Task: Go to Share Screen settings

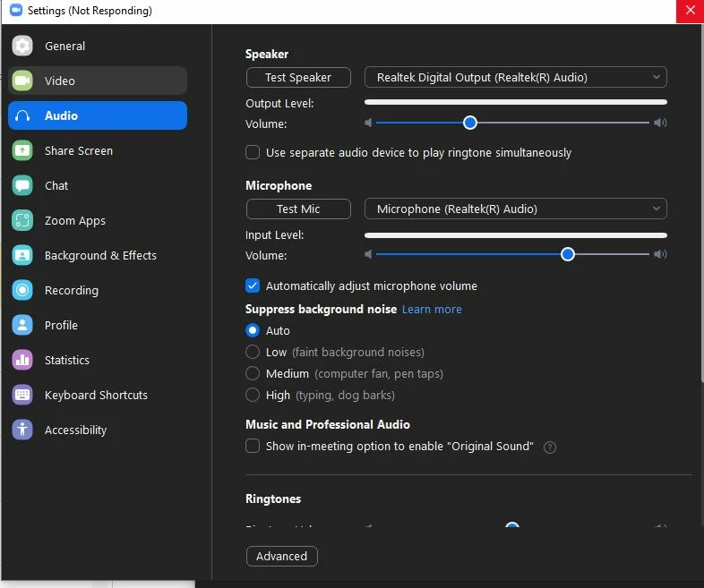Action: pos(98,150)
